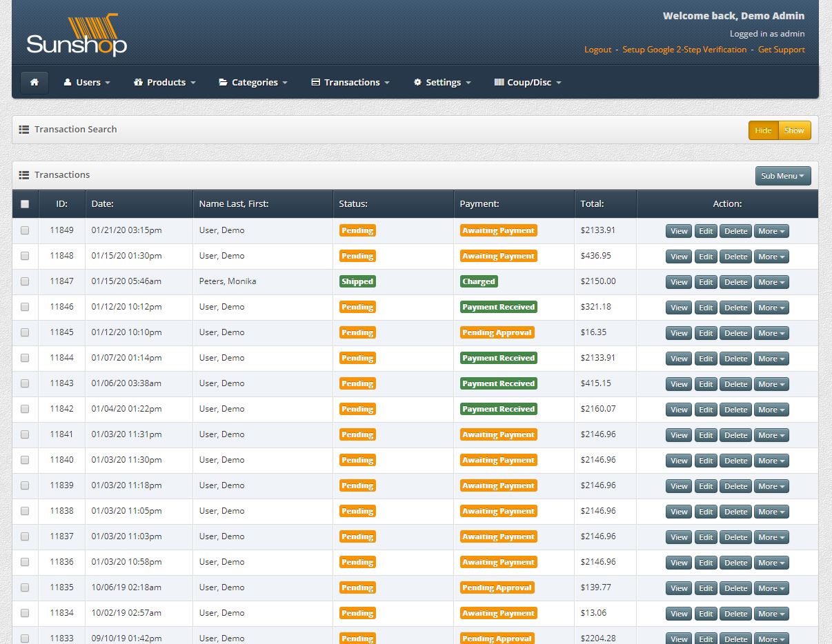Open the Settings menu
The height and width of the screenshot is (644, 832).
pyautogui.click(x=442, y=82)
